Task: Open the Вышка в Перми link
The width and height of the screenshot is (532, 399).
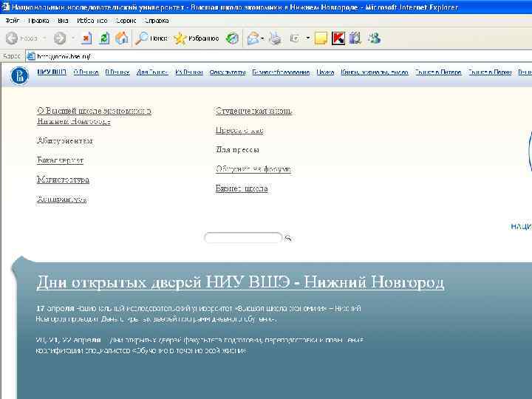Action: click(490, 72)
